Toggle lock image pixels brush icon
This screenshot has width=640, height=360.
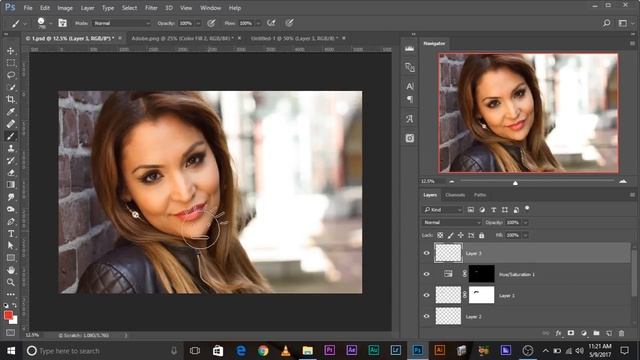coord(451,236)
